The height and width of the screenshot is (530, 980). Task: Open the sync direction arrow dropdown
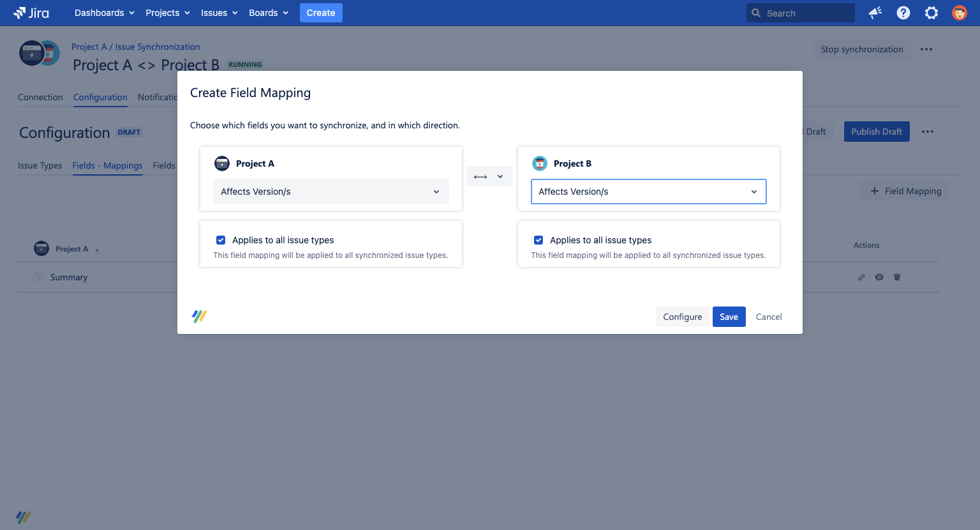pyautogui.click(x=489, y=176)
